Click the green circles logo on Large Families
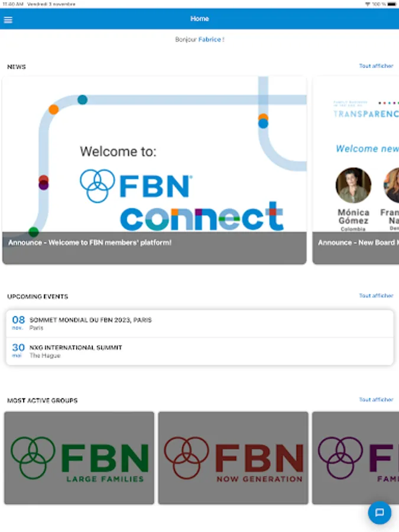Image resolution: width=399 pixels, height=532 pixels. click(33, 458)
